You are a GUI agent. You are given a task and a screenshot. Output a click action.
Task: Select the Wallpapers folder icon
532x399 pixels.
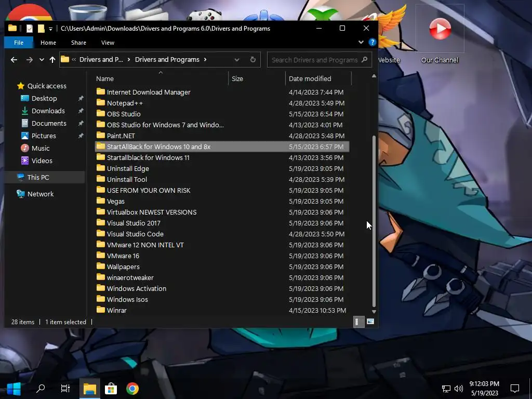point(100,267)
